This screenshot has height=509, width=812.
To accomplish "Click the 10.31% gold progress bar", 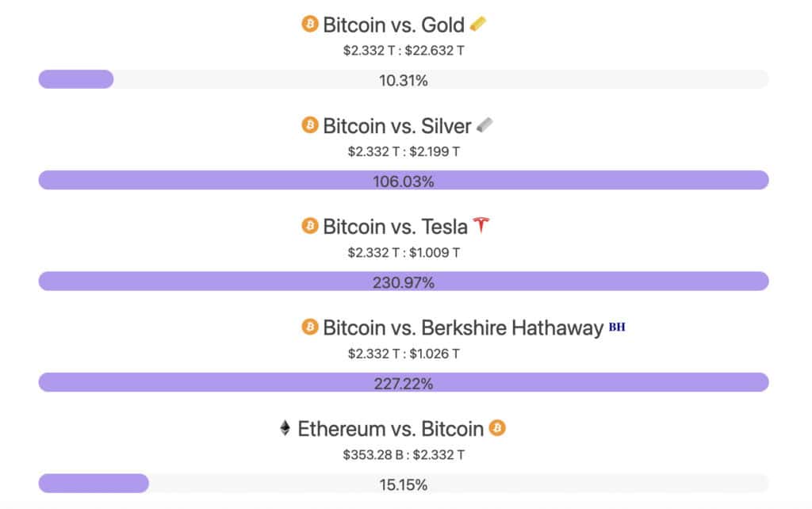I will point(404,79).
